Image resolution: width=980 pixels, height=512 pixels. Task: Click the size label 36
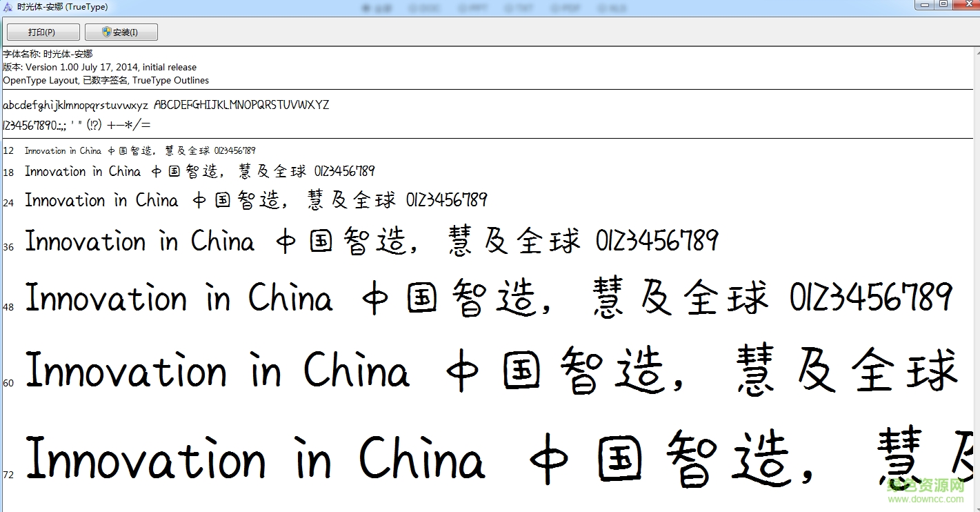[x=8, y=246]
